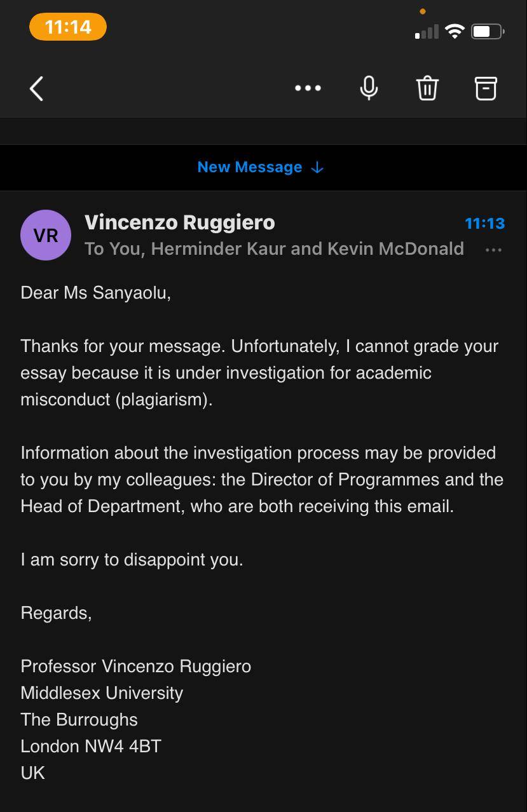Tap the VR sender avatar

click(x=46, y=235)
